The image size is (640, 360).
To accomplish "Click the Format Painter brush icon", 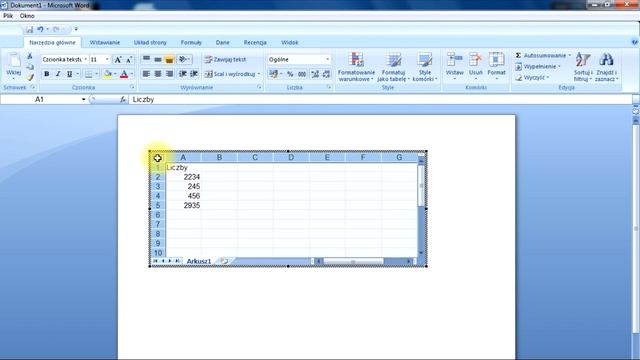I will click(x=29, y=77).
